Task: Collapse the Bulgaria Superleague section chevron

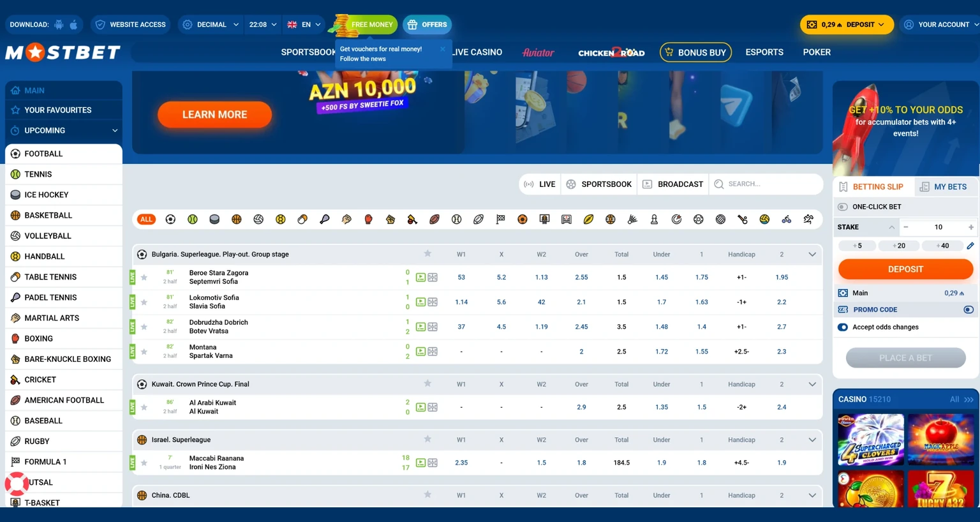Action: (812, 255)
